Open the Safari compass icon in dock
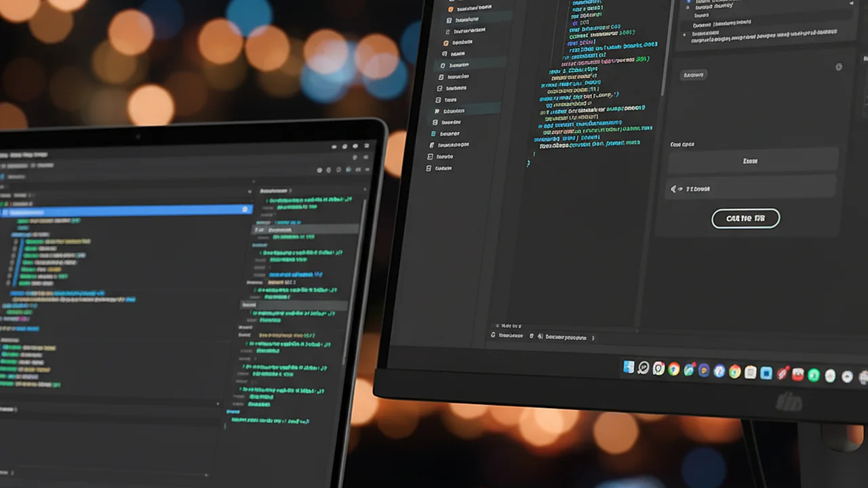 pos(719,371)
